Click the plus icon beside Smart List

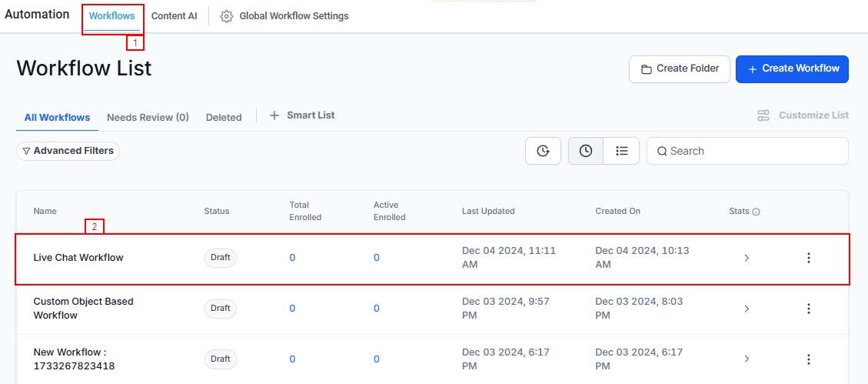[x=274, y=115]
